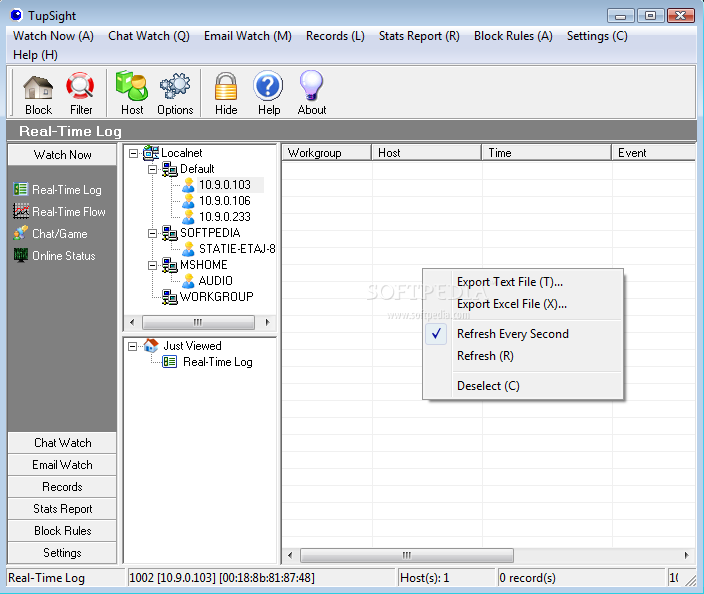This screenshot has width=704, height=594.
Task: Collapse the MSHOME workgroup node
Action: [x=153, y=265]
